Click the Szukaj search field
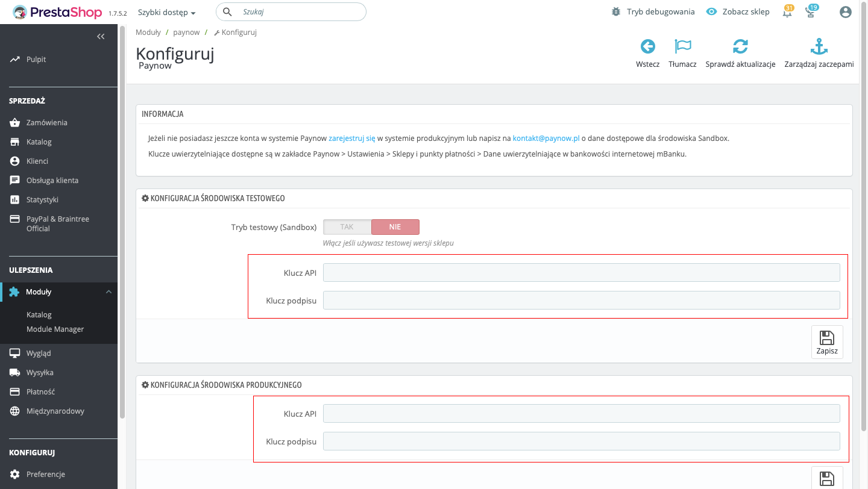868x489 pixels. pos(291,12)
